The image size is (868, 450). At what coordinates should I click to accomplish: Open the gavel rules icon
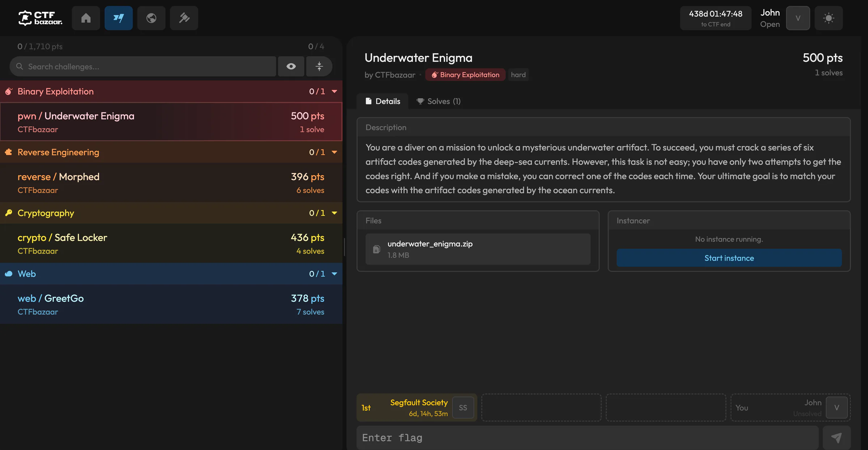(x=184, y=18)
